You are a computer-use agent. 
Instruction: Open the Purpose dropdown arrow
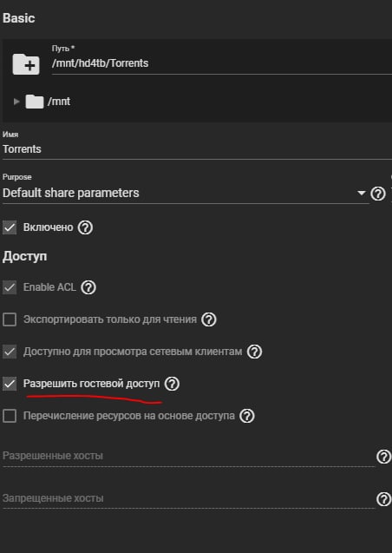pyautogui.click(x=361, y=193)
